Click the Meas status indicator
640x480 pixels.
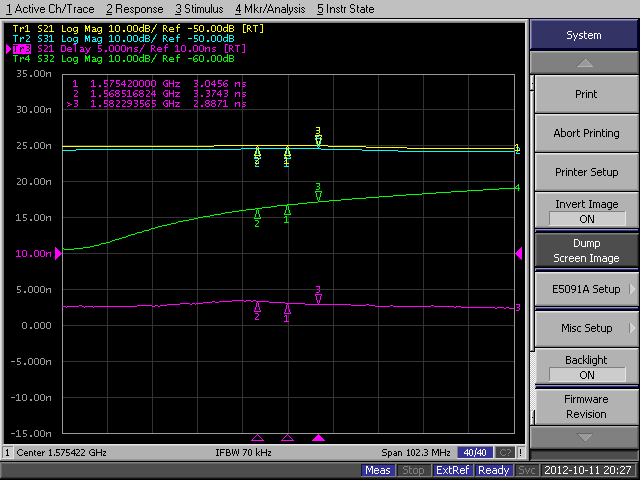(378, 470)
